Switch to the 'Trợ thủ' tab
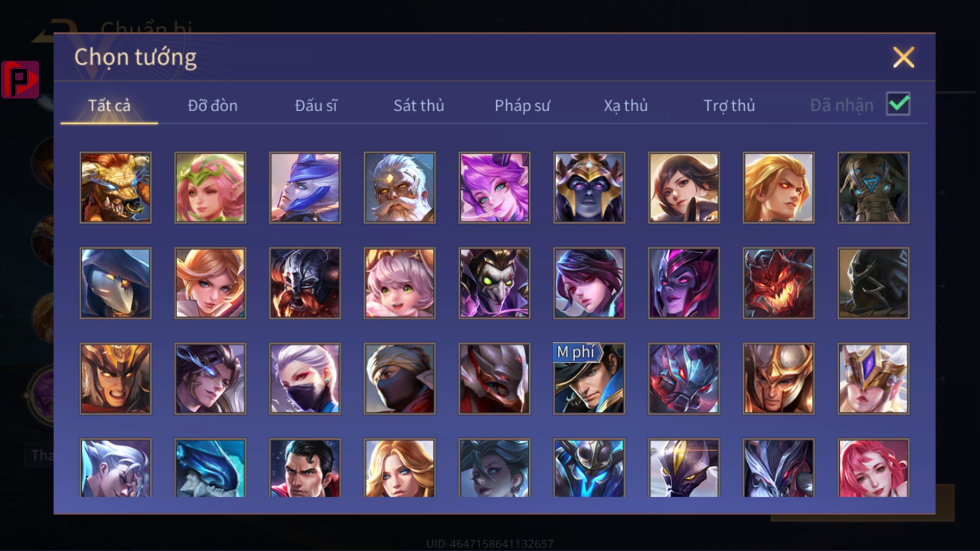980x551 pixels. click(729, 106)
